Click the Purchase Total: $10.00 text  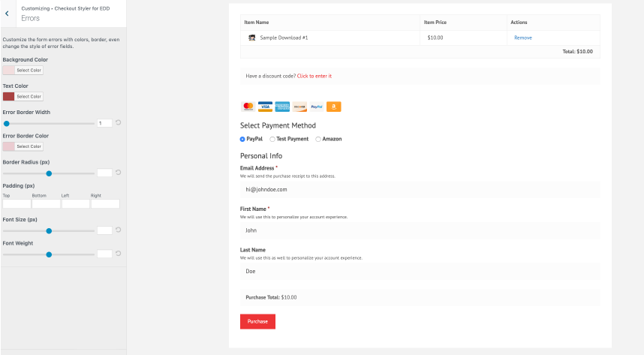pos(271,297)
